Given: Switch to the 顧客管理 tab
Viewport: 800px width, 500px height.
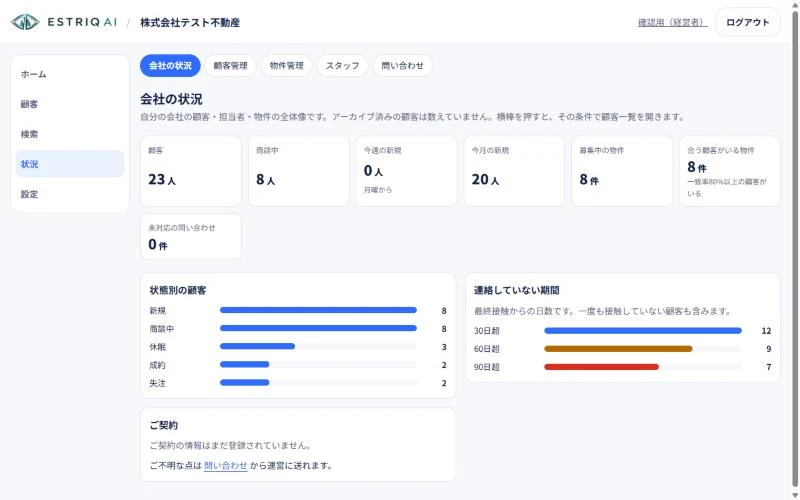Looking at the screenshot, I should click(231, 65).
